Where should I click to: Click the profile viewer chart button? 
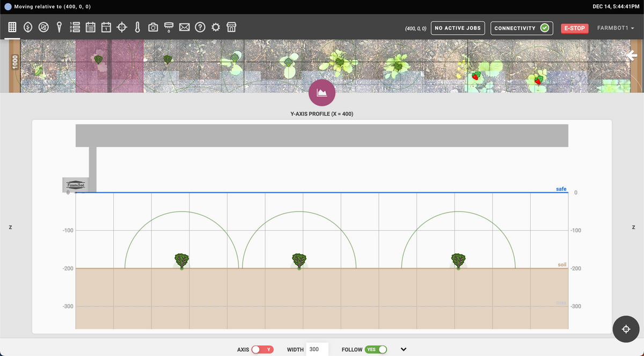tap(322, 93)
